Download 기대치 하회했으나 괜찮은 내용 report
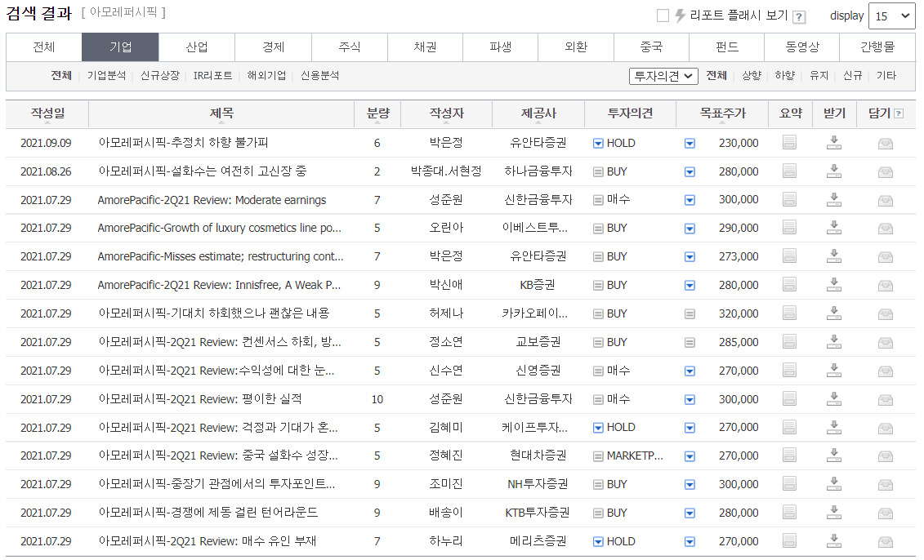 [834, 313]
